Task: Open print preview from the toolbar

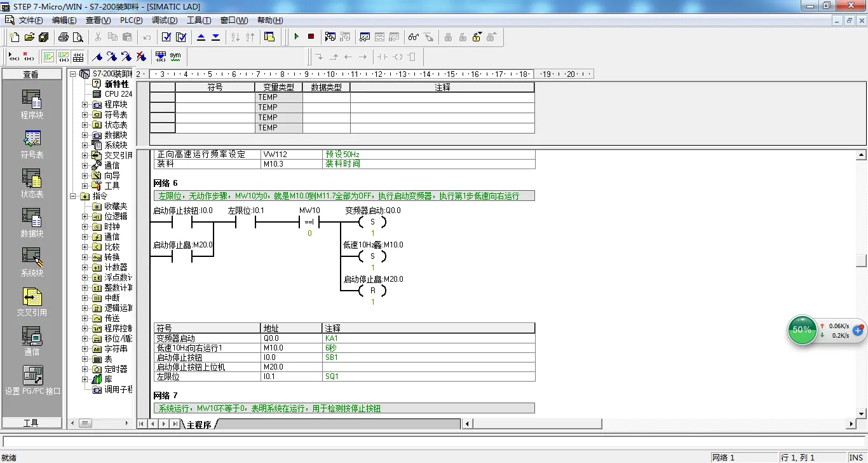Action: click(78, 37)
